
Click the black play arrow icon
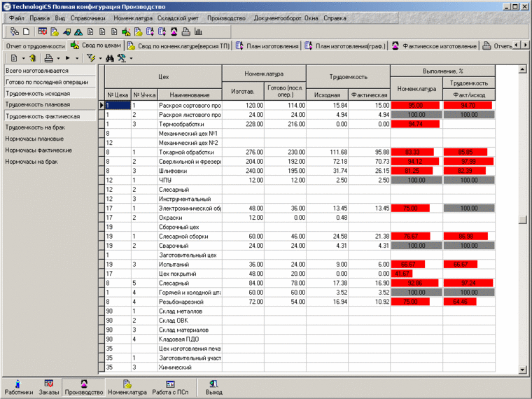coord(67,58)
